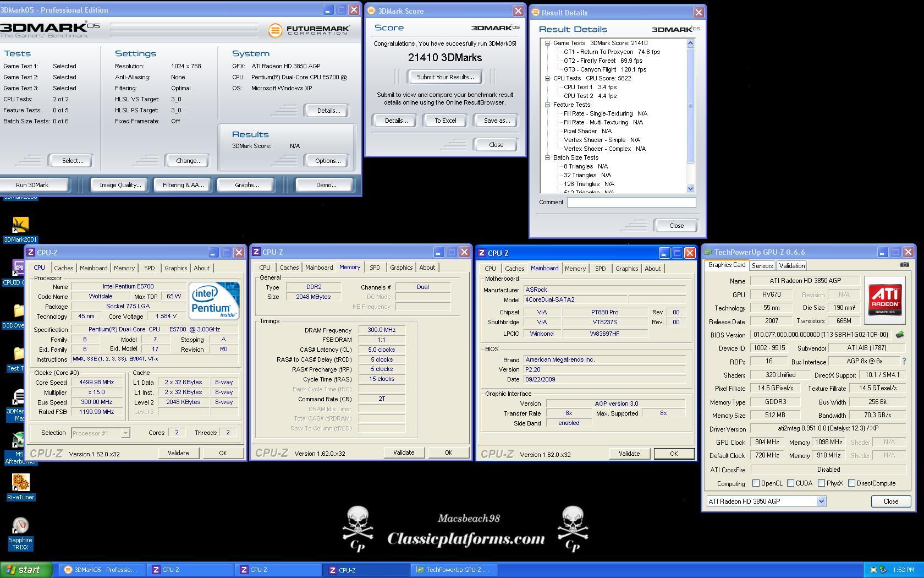
Task: Open Graphs... button in 3DMark05
Action: (x=246, y=185)
